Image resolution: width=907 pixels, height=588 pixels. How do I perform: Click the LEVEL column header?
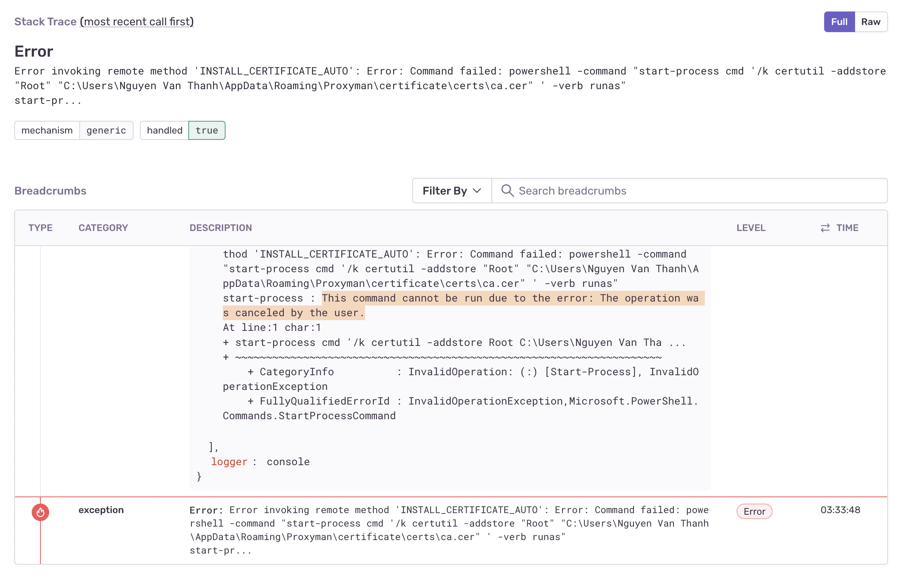[x=751, y=228]
